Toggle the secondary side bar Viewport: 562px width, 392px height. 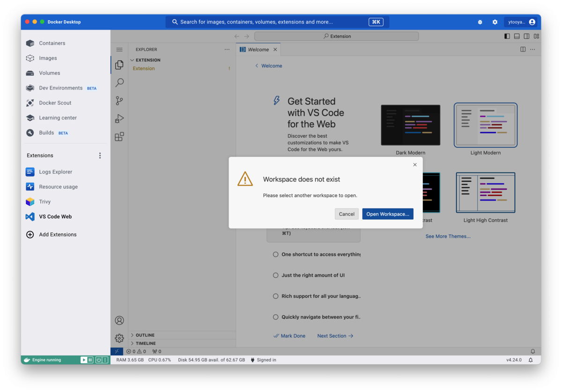[x=527, y=37]
